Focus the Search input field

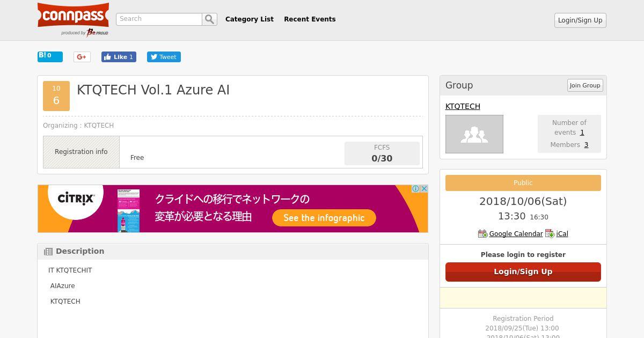(x=159, y=19)
